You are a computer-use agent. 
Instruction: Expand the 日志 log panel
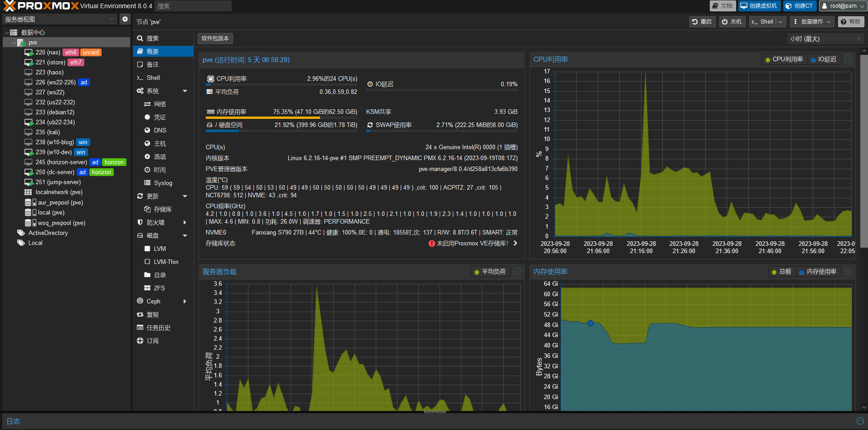point(860,421)
